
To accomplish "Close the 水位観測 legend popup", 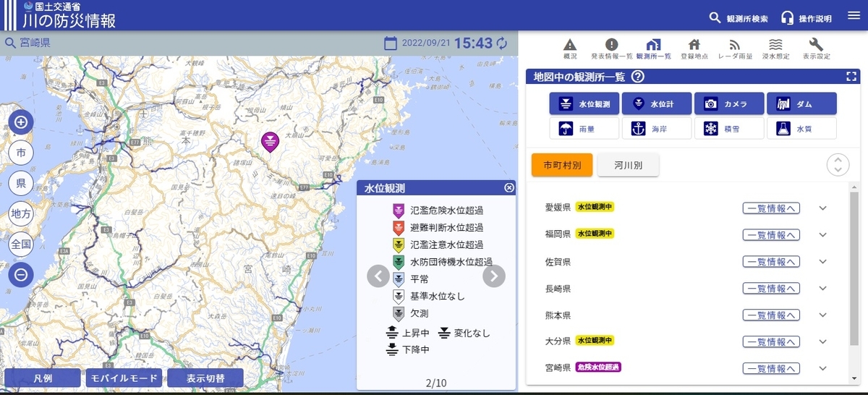I will point(509,188).
